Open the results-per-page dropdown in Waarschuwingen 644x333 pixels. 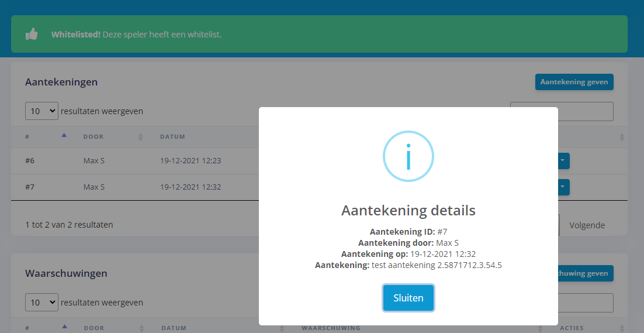41,303
